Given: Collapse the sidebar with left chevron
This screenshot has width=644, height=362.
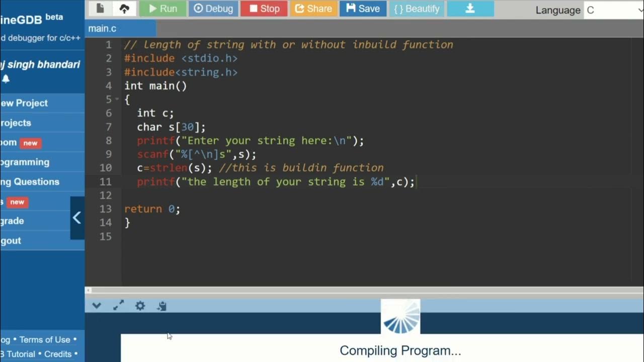Looking at the screenshot, I should click(77, 218).
